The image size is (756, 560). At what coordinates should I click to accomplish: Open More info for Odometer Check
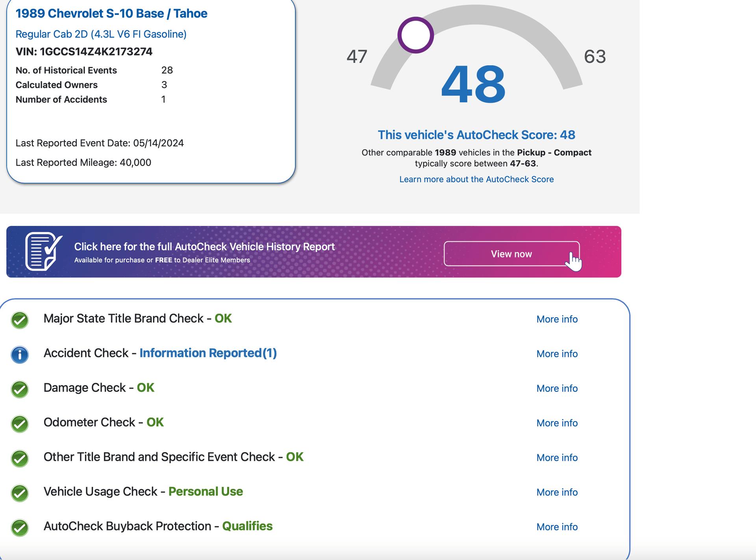click(x=557, y=423)
